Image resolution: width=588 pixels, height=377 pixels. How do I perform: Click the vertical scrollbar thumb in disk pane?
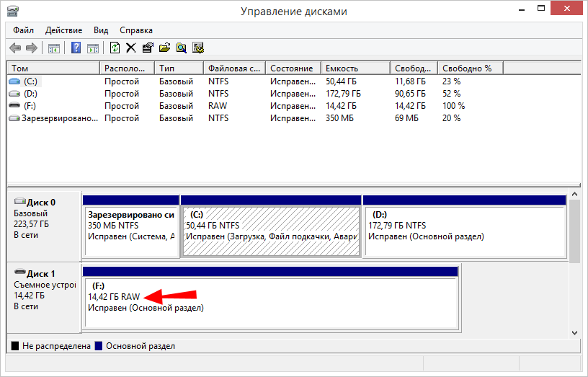(x=574, y=231)
